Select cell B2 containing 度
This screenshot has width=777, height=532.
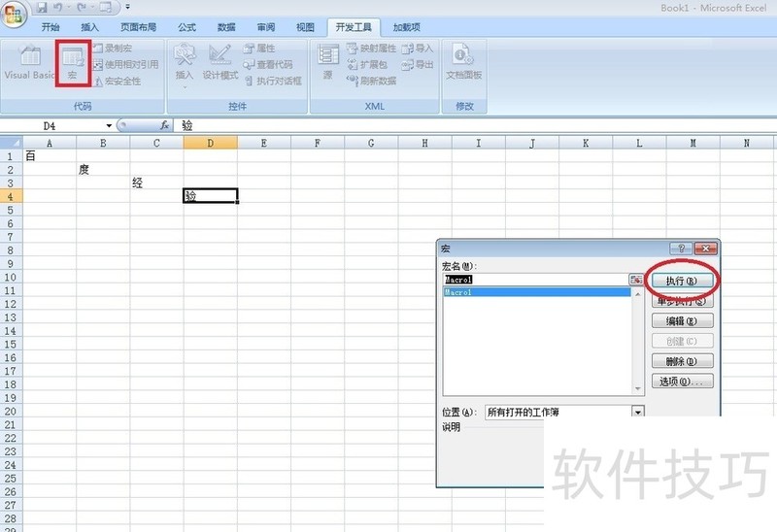103,170
